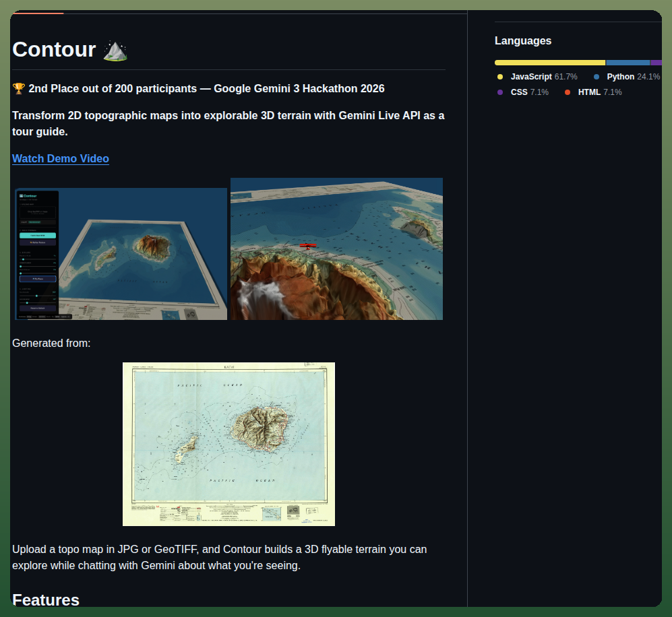Open the red plane fly-through screenshot
Screen dimensions: 672x617
[x=336, y=249]
